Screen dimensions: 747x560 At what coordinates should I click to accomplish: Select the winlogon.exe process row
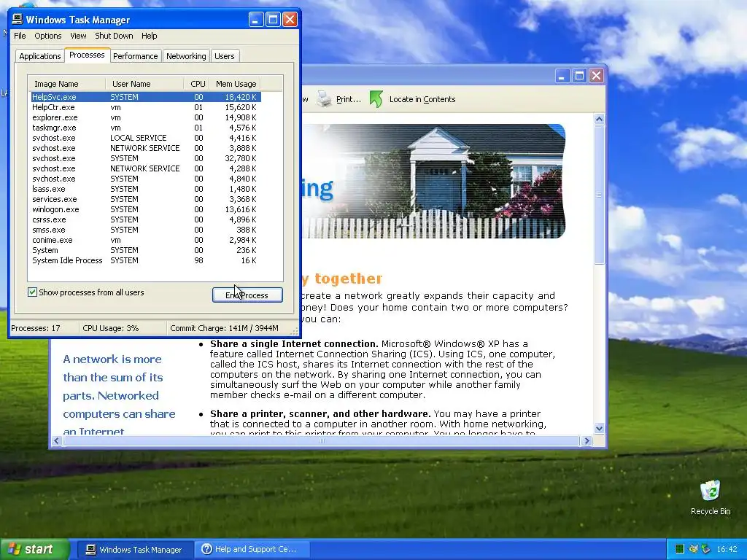click(x=146, y=209)
